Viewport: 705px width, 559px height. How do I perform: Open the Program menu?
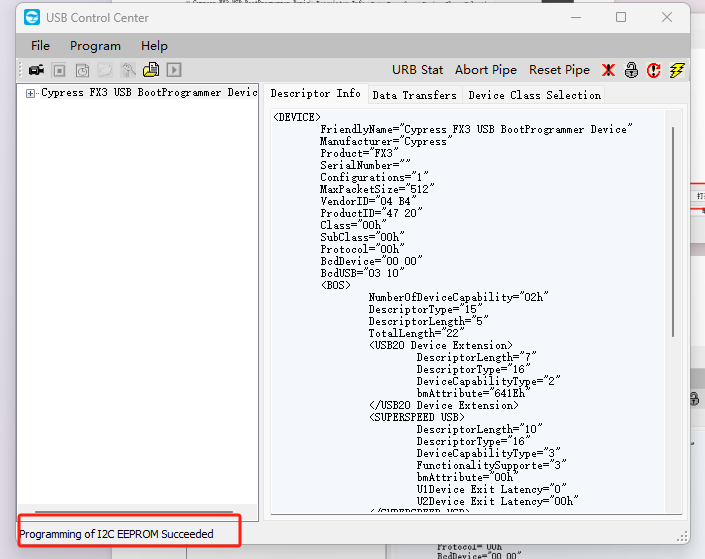(x=95, y=46)
